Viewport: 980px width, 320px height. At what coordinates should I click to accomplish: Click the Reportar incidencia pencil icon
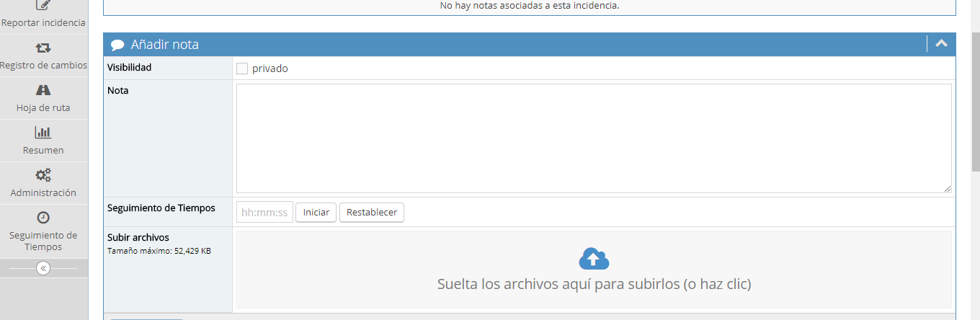43,5
